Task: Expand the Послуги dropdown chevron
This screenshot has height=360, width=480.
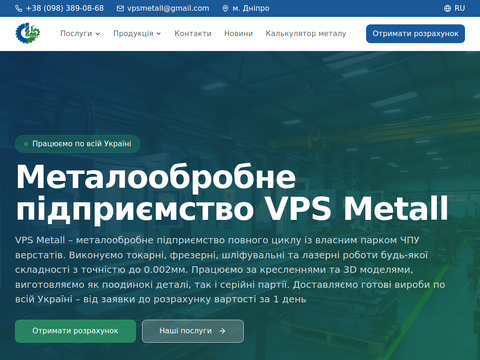Action: [97, 34]
